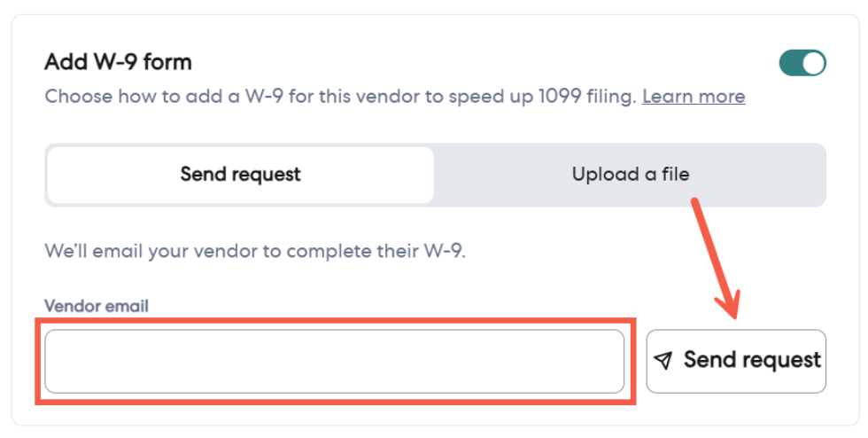The width and height of the screenshot is (868, 438).
Task: Disable the Add W-9 form toggle
Action: [x=802, y=63]
